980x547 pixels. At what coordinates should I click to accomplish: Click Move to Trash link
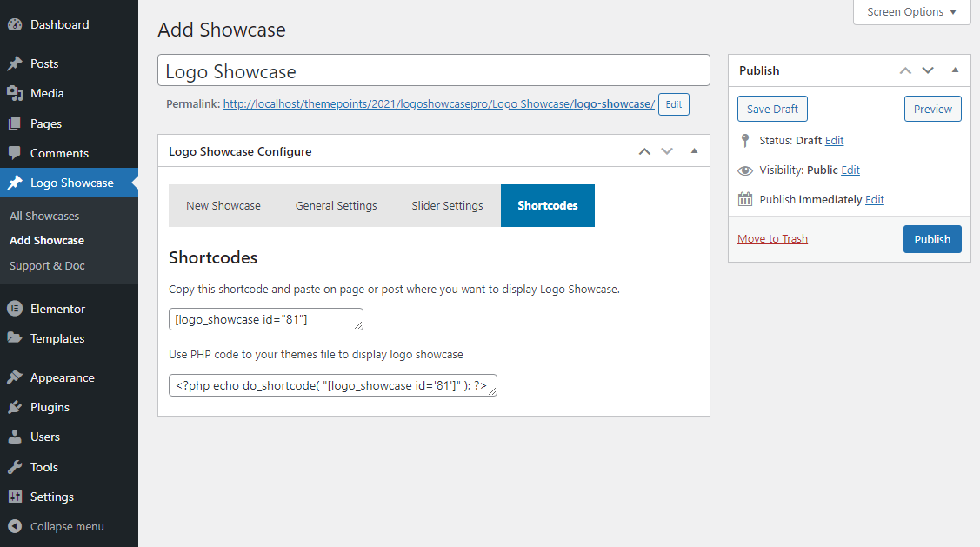pos(772,239)
